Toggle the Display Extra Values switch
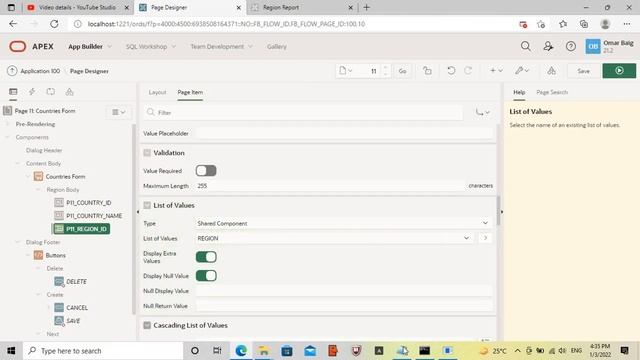Image resolution: width=640 pixels, height=360 pixels. pos(206,257)
